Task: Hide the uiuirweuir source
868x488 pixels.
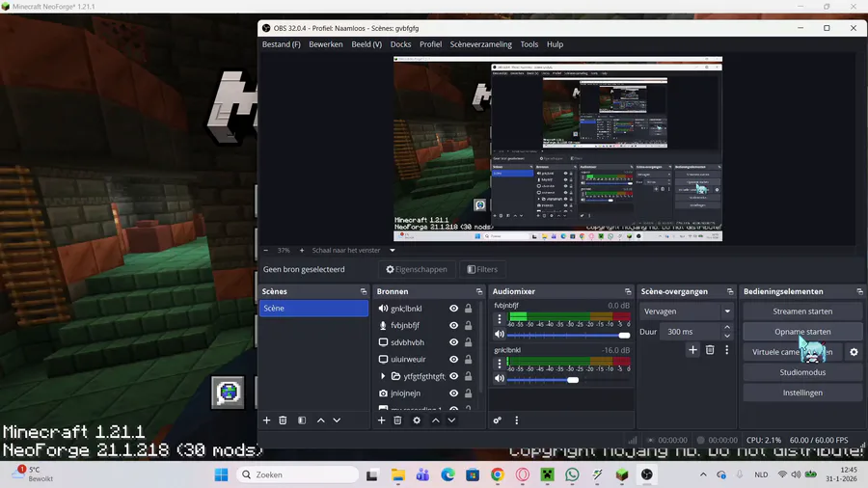Action: pyautogui.click(x=454, y=359)
